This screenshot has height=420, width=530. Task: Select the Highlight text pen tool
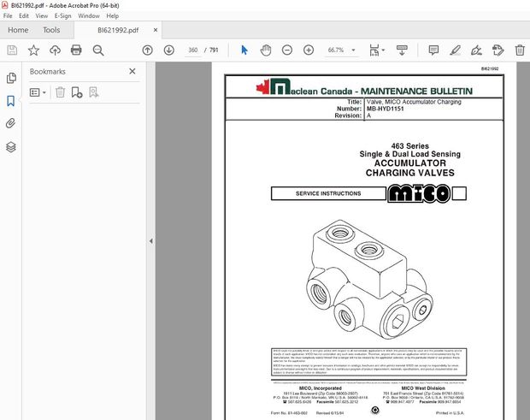click(456, 50)
